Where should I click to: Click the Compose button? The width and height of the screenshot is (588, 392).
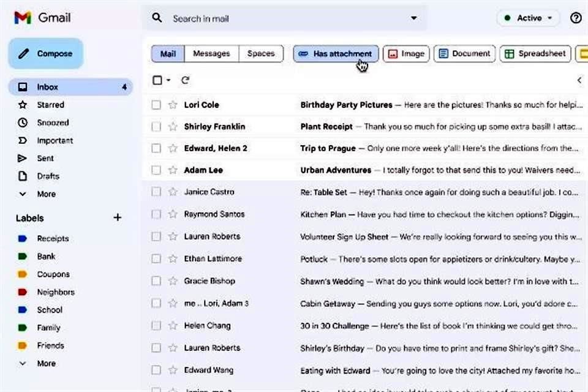tap(46, 54)
